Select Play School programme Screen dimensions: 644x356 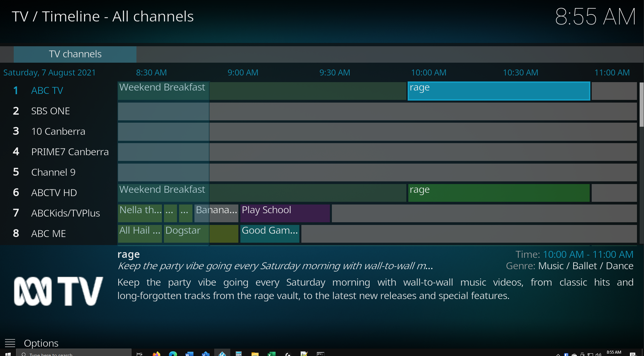coord(285,213)
